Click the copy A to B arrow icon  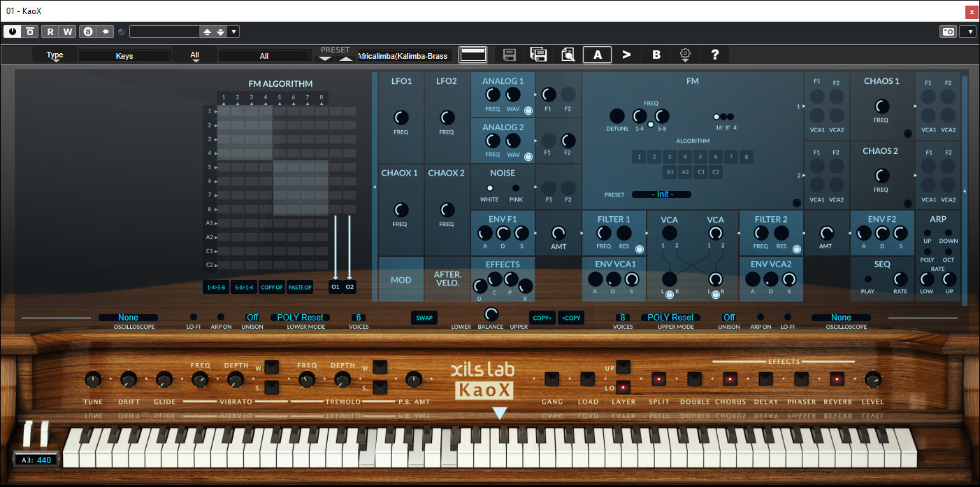tap(626, 55)
